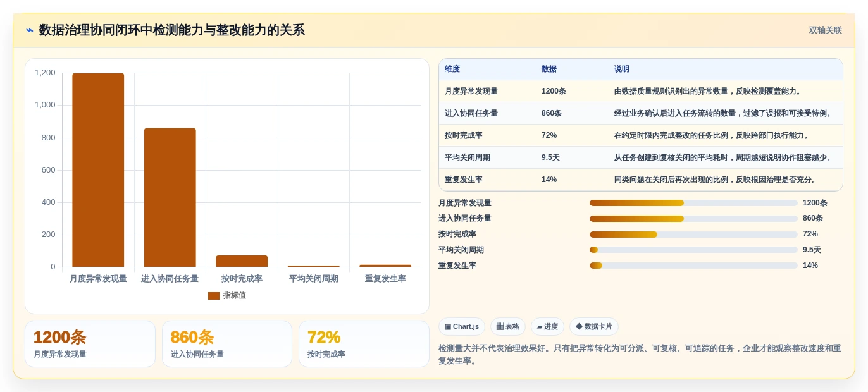Click the 双轴关联 label in header
Image resolution: width=868 pixels, height=392 pixels.
point(825,30)
